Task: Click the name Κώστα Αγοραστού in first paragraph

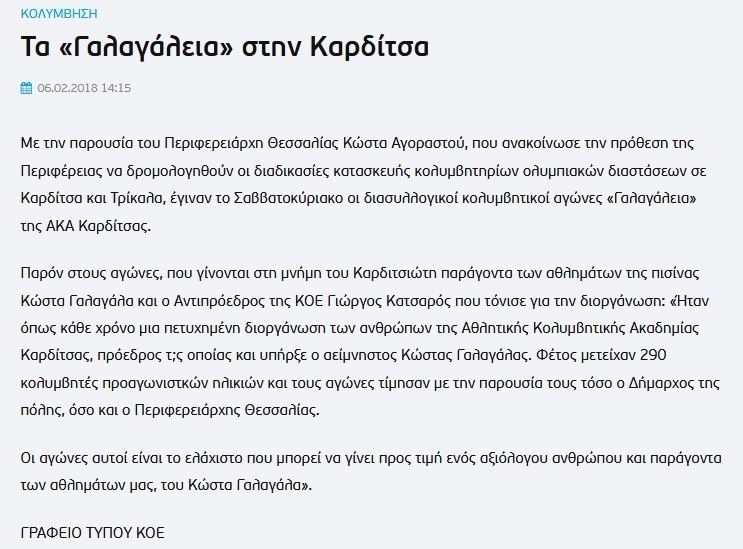Action: (x=406, y=143)
